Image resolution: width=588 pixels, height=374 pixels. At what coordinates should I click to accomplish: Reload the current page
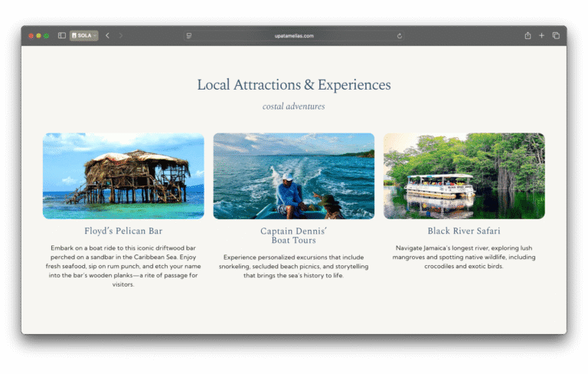pos(400,35)
